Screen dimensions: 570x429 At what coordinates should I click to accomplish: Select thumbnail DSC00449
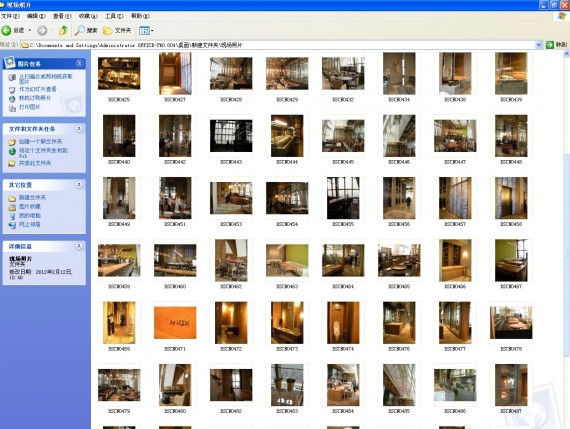click(x=119, y=198)
